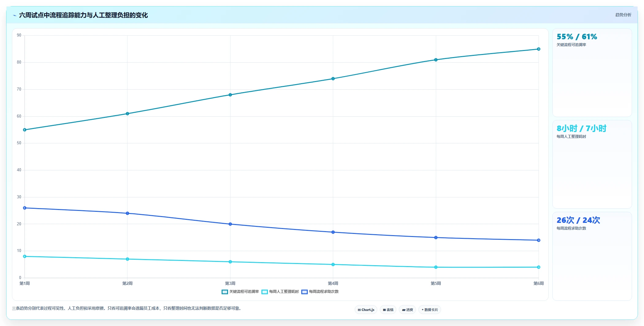
Task: Select the traceability data point at 第3周
Action: tap(230, 95)
